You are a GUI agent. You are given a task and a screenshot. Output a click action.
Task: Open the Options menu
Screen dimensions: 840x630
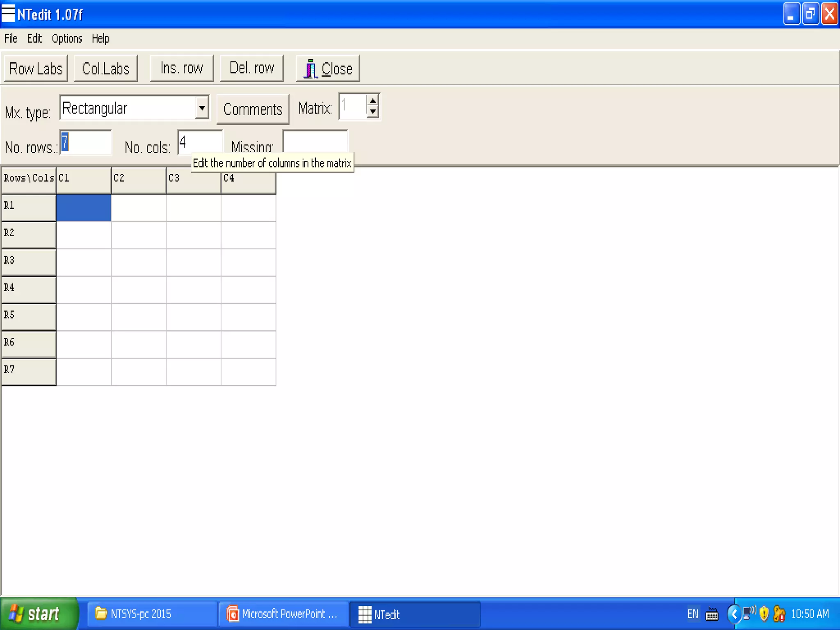[67, 39]
